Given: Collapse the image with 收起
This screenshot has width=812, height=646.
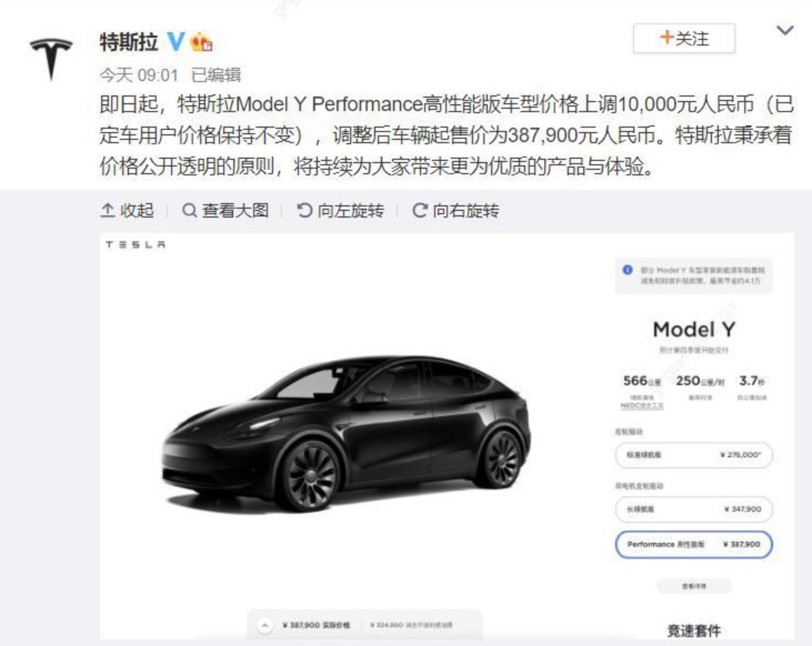Looking at the screenshot, I should pyautogui.click(x=127, y=211).
